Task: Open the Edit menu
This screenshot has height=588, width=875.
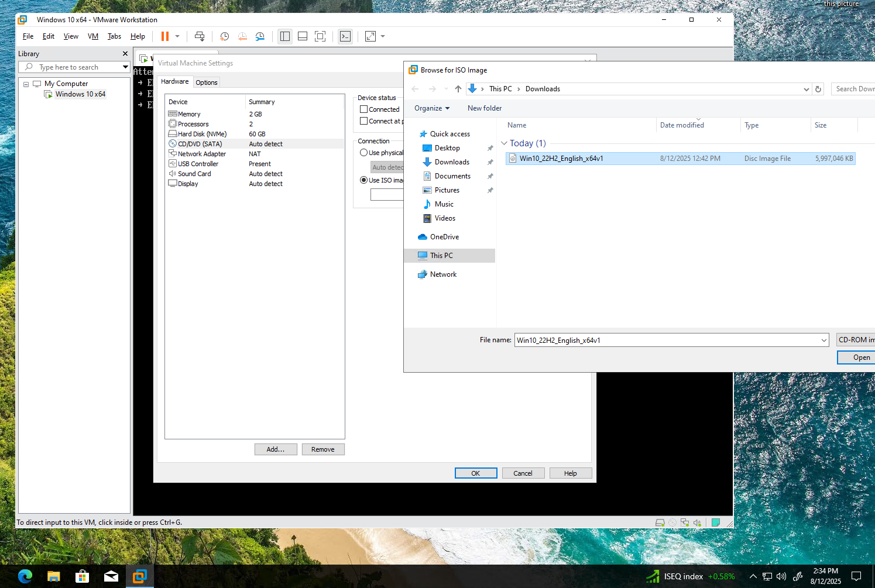Action: [49, 36]
